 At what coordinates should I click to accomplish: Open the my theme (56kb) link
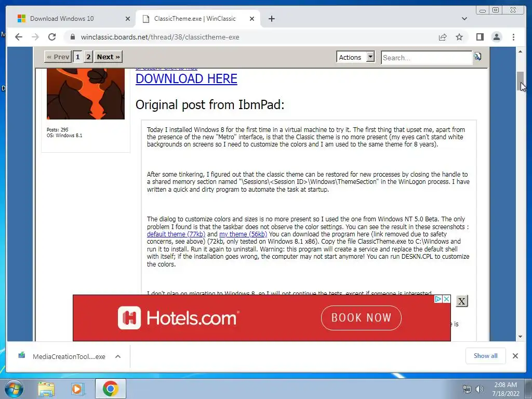click(x=243, y=234)
